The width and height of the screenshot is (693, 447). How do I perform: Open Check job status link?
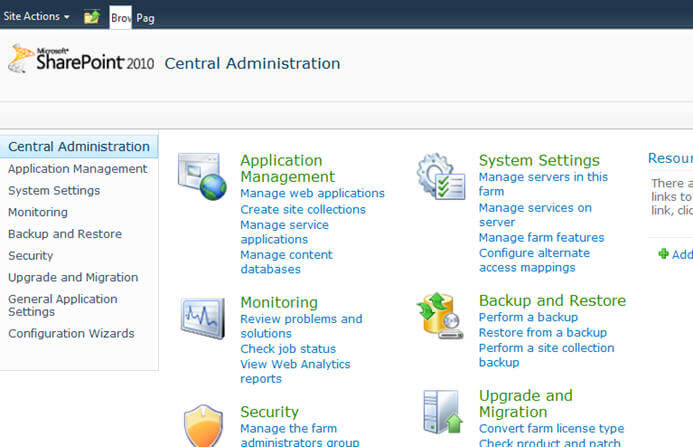coord(288,349)
